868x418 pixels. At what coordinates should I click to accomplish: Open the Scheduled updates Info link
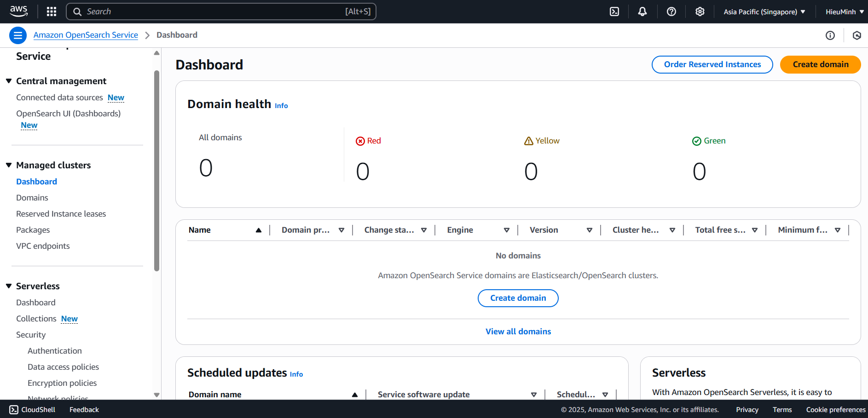[296, 374]
